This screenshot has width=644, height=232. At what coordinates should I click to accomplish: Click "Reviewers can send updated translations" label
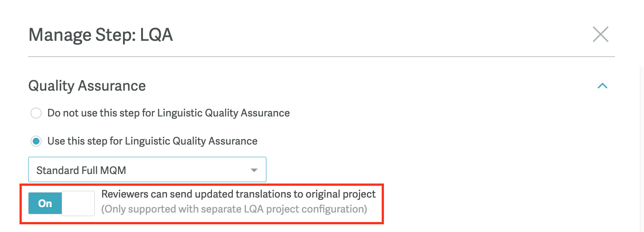tap(238, 194)
